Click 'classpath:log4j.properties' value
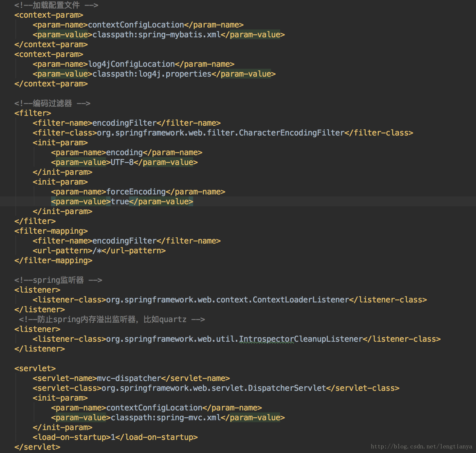Screen dimensions: 476x453 [152, 74]
